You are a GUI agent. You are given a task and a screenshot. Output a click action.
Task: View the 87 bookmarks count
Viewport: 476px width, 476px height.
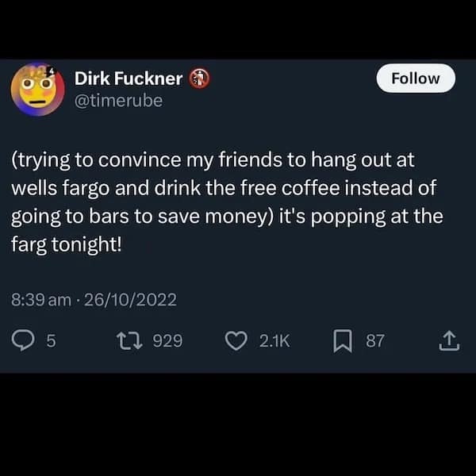[375, 340]
